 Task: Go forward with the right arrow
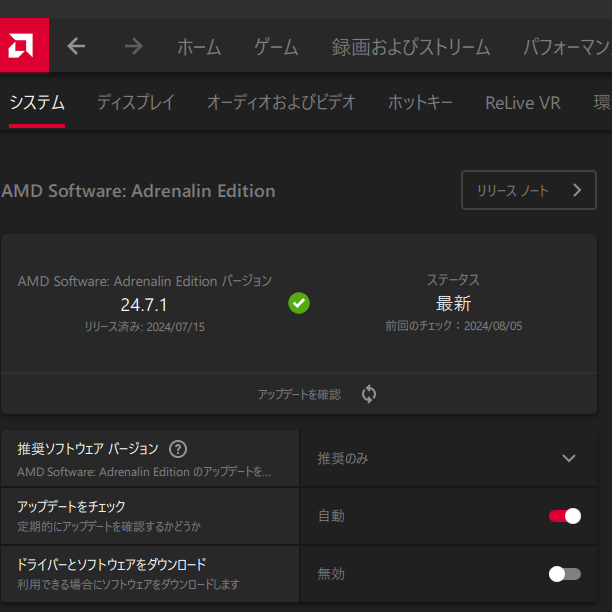(x=134, y=46)
